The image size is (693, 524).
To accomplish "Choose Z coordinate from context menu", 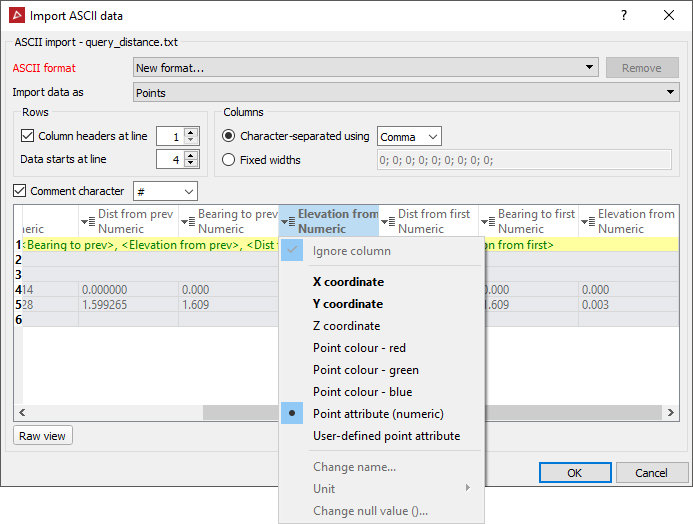I will (346, 326).
